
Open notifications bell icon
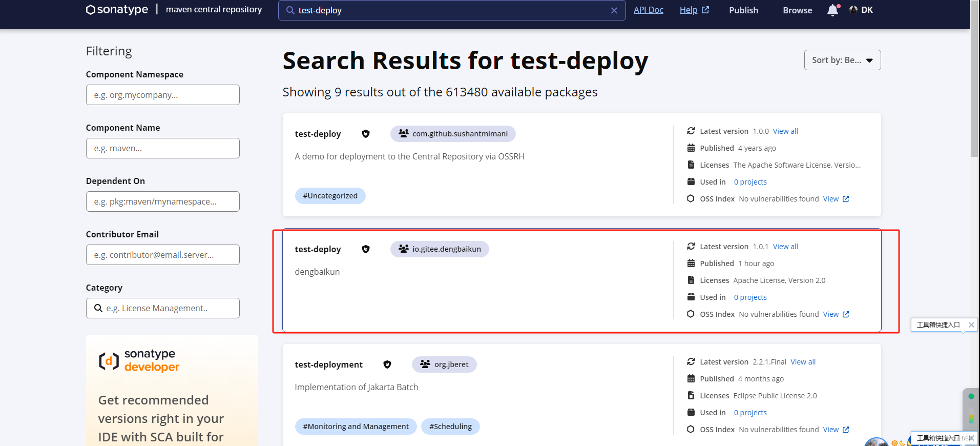tap(833, 10)
